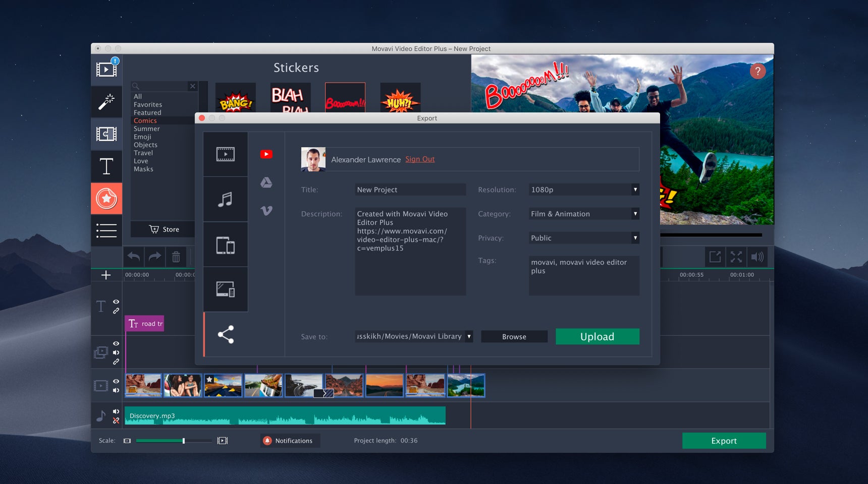
Task: Switch to Save audio export tab
Action: (x=226, y=199)
